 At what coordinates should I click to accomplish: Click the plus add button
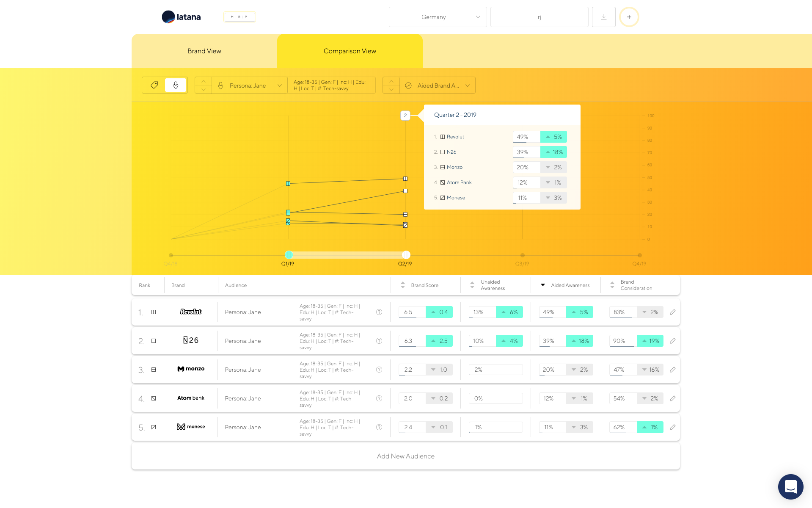(629, 17)
